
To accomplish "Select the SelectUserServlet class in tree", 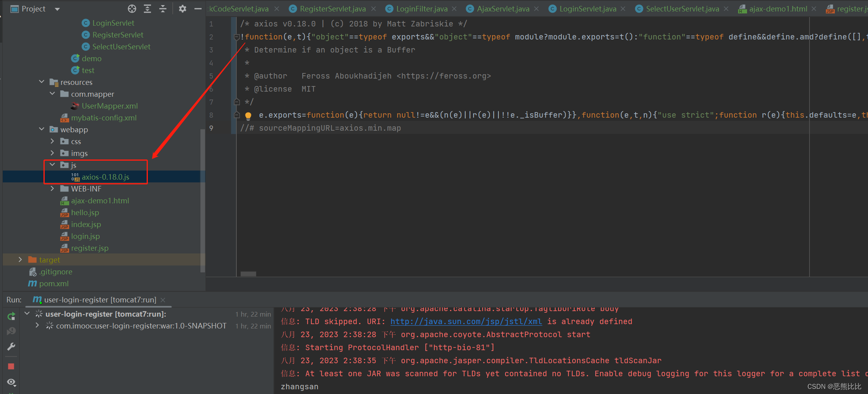I will pyautogui.click(x=121, y=47).
